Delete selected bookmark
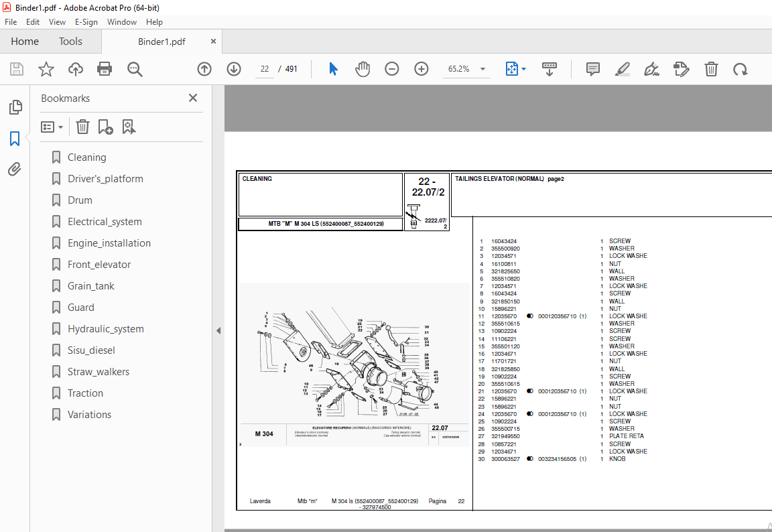 tap(82, 127)
